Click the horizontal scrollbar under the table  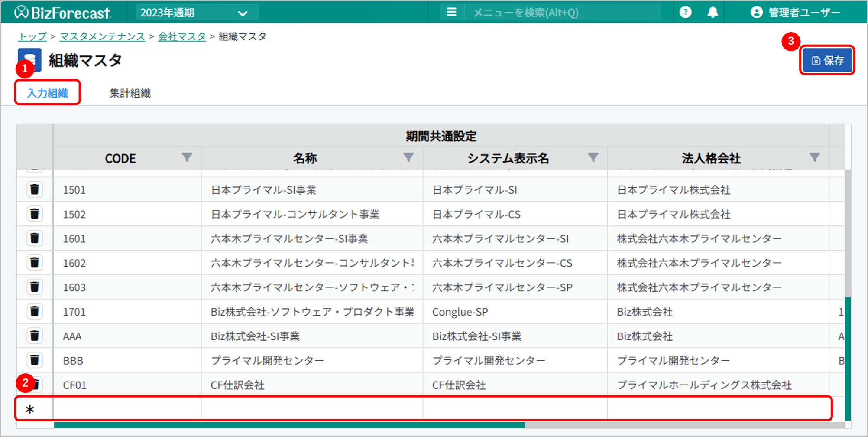[x=289, y=425]
